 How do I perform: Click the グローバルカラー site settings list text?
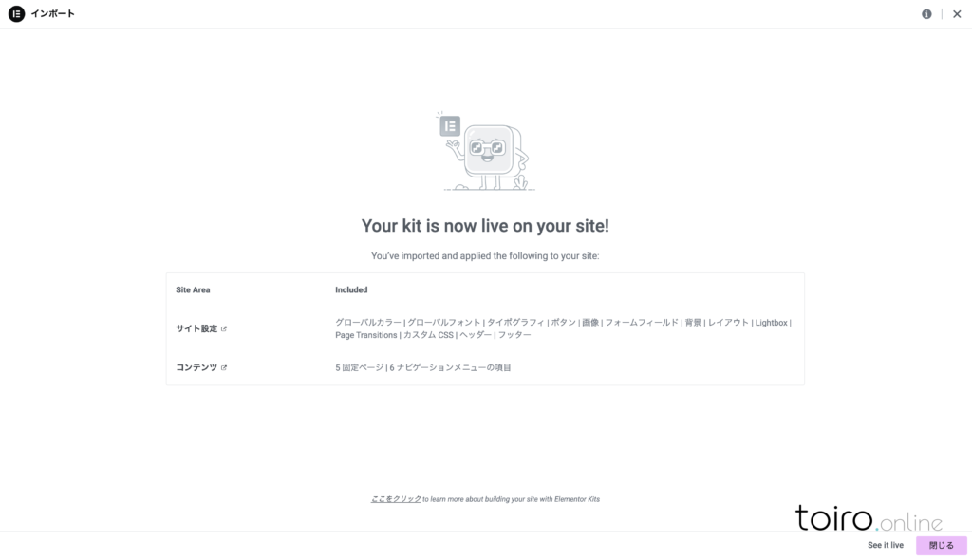(368, 323)
